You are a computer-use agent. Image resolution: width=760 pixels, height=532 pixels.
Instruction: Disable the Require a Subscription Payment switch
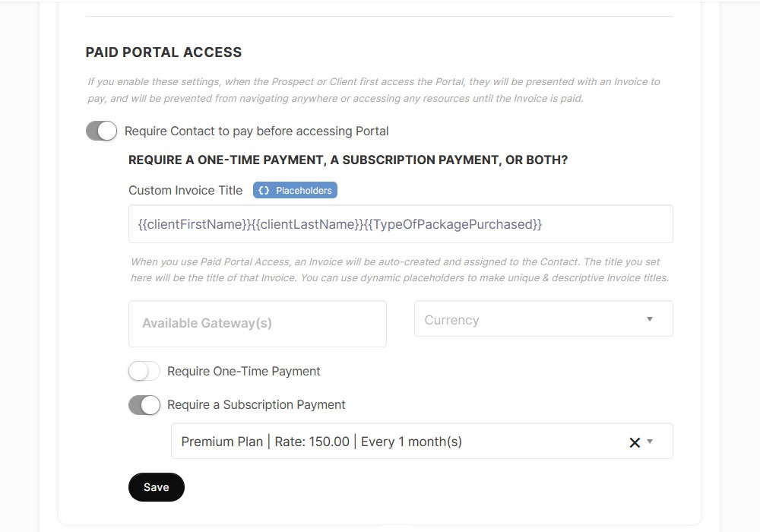[144, 404]
